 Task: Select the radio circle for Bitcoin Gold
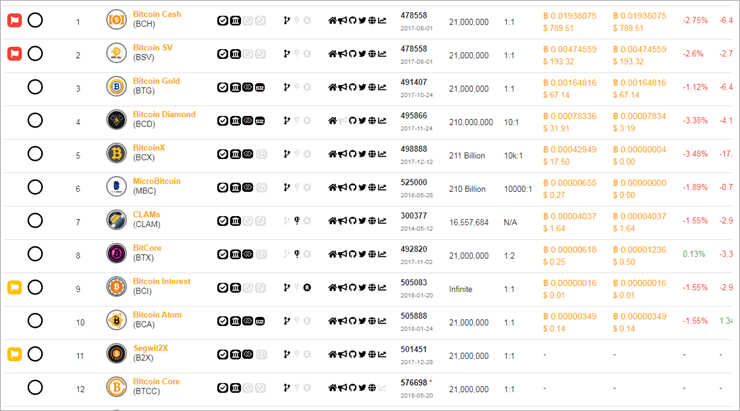click(35, 87)
